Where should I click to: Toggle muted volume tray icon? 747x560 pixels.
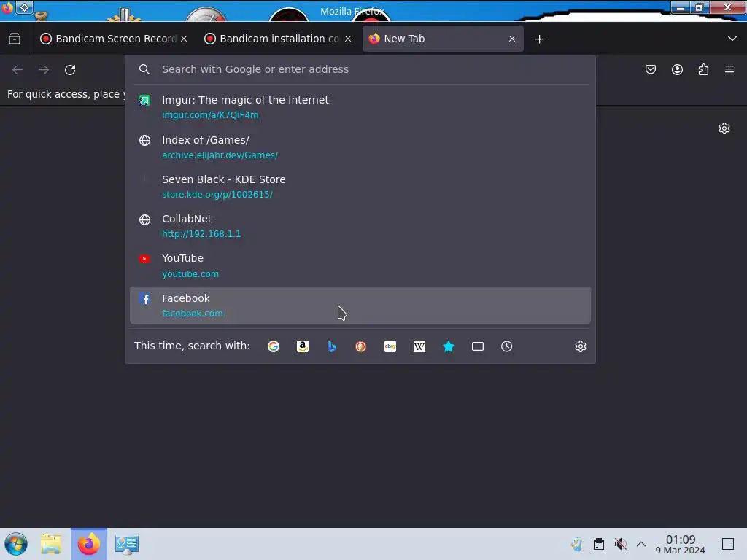click(620, 544)
